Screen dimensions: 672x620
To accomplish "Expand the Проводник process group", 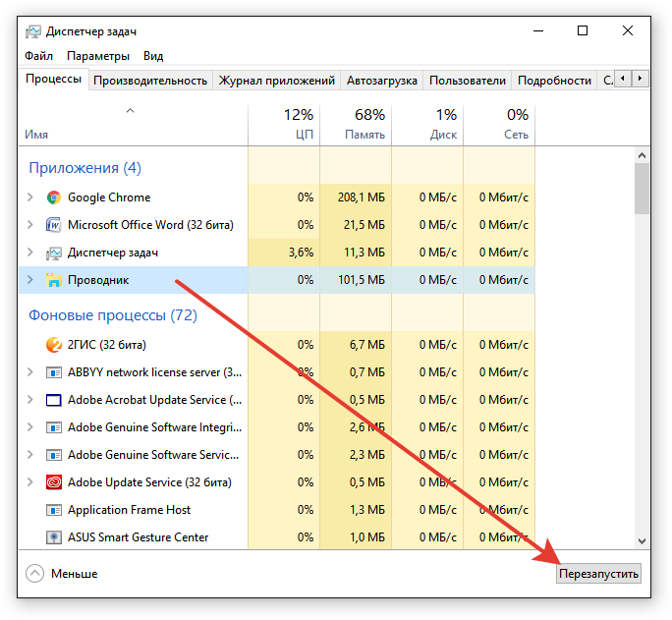I will coord(30,280).
